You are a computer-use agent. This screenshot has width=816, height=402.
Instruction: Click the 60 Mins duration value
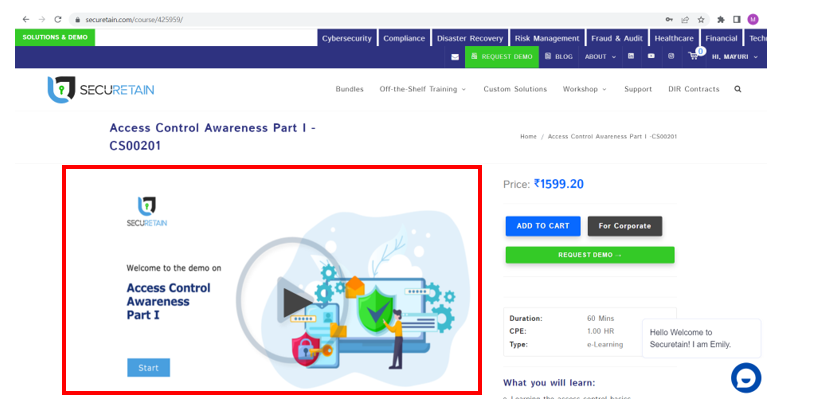click(601, 318)
